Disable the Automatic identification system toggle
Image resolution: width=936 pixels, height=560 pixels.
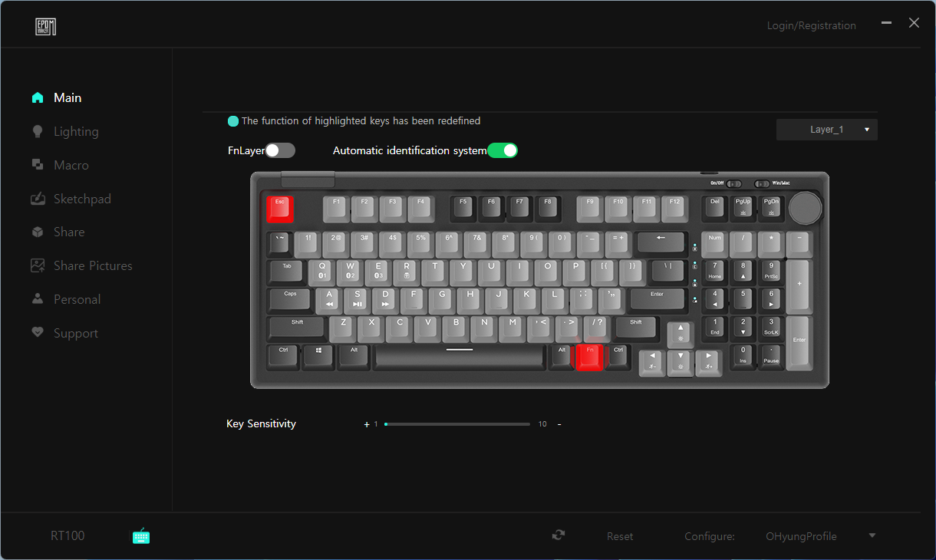(x=503, y=150)
